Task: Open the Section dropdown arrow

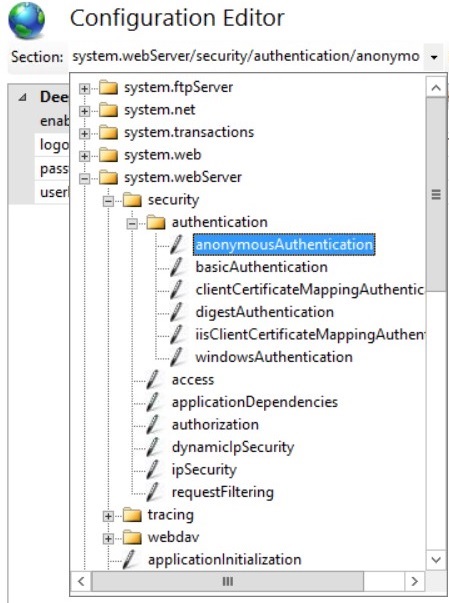Action: coord(434,57)
